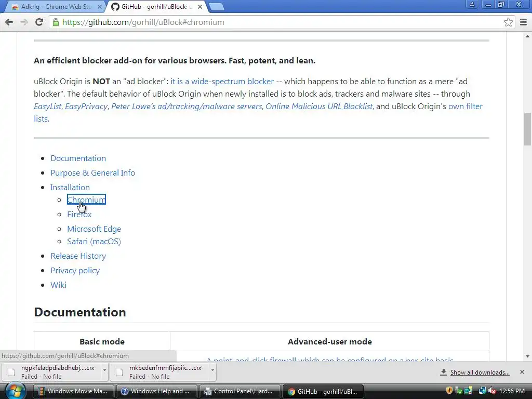
Task: Open the Release History link
Action: tap(78, 256)
